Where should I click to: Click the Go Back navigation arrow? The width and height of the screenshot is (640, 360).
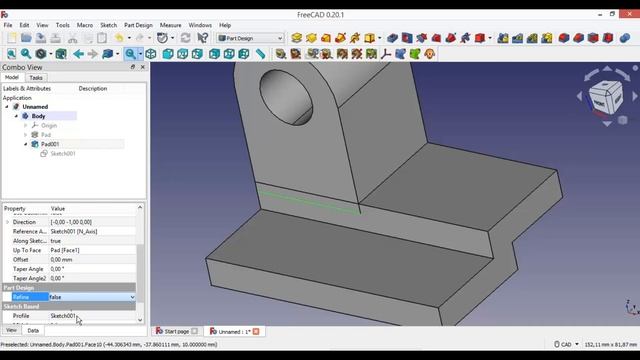78,54
